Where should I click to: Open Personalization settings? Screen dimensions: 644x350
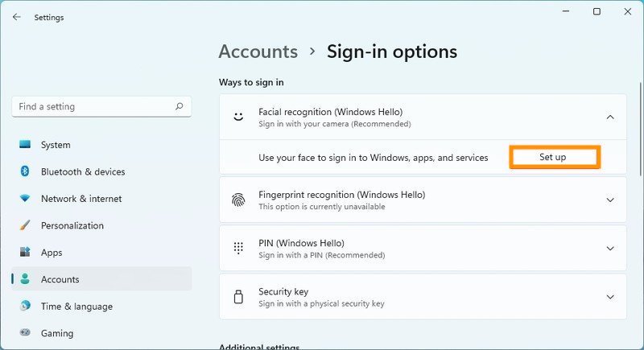coord(101,225)
